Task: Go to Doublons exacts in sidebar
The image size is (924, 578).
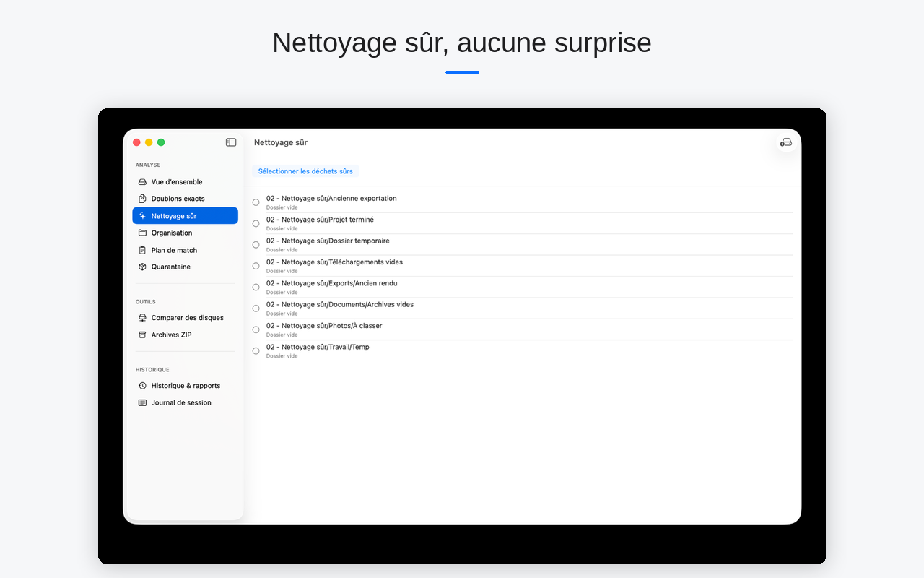Action: (x=185, y=199)
